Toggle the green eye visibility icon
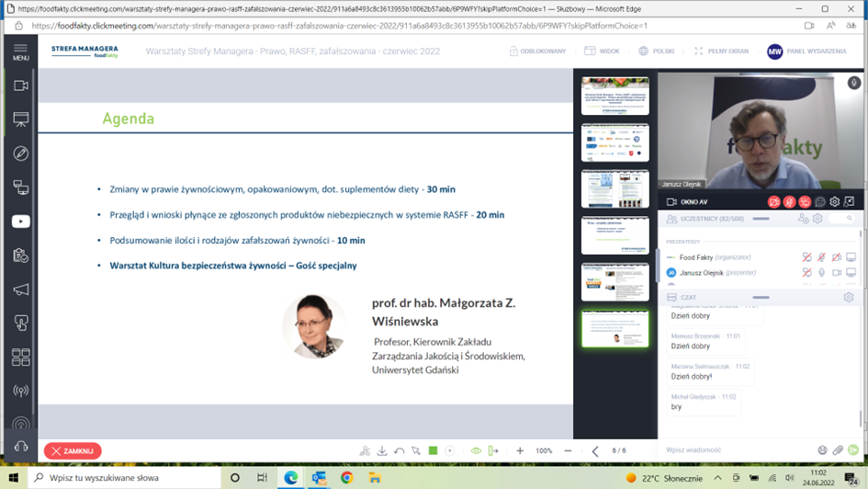The image size is (868, 489). click(476, 451)
